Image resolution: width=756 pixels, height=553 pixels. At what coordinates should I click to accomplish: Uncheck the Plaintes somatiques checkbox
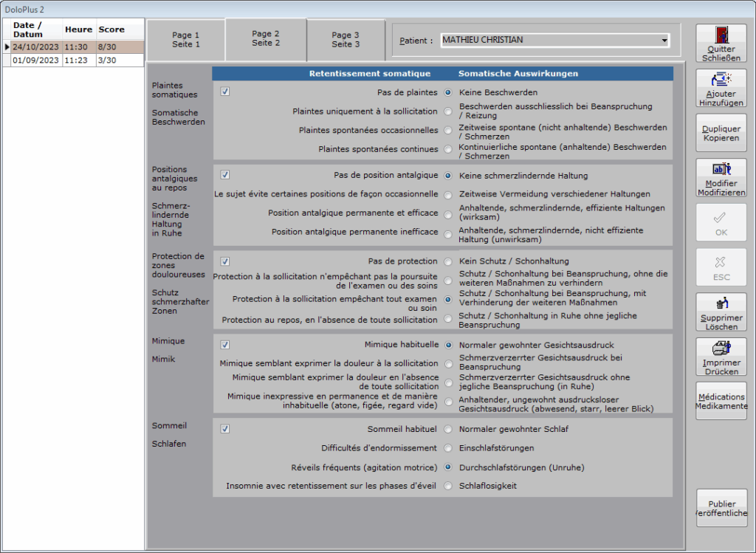tap(225, 92)
